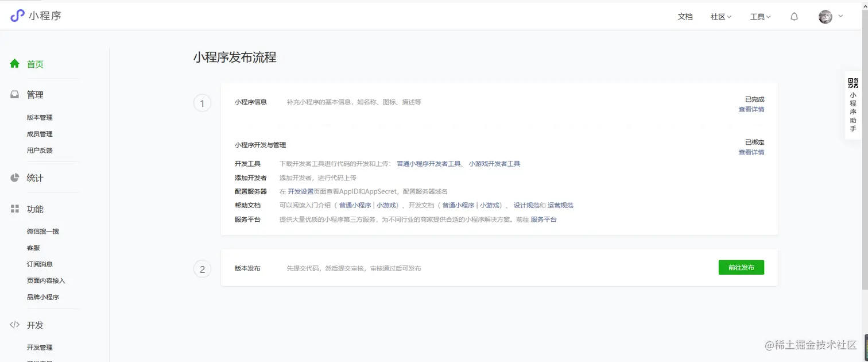Open 用户反馈 in the sidebar
The width and height of the screenshot is (868, 362).
(40, 150)
